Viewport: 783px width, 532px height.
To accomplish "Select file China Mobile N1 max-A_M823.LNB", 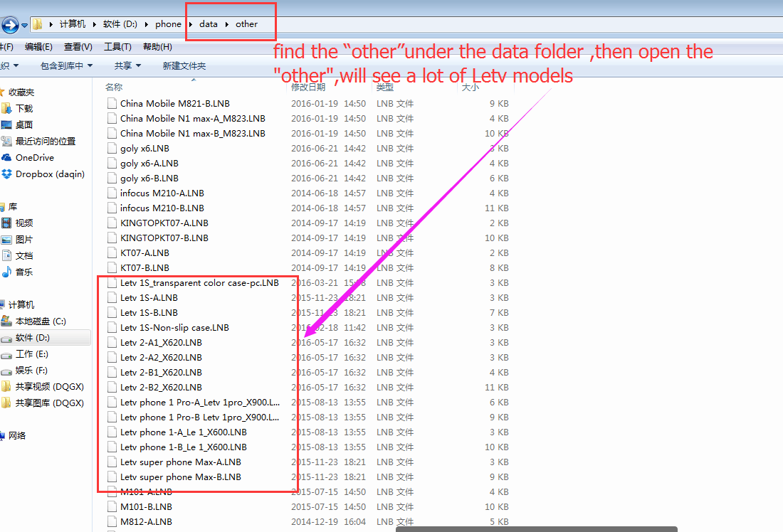I will click(193, 118).
